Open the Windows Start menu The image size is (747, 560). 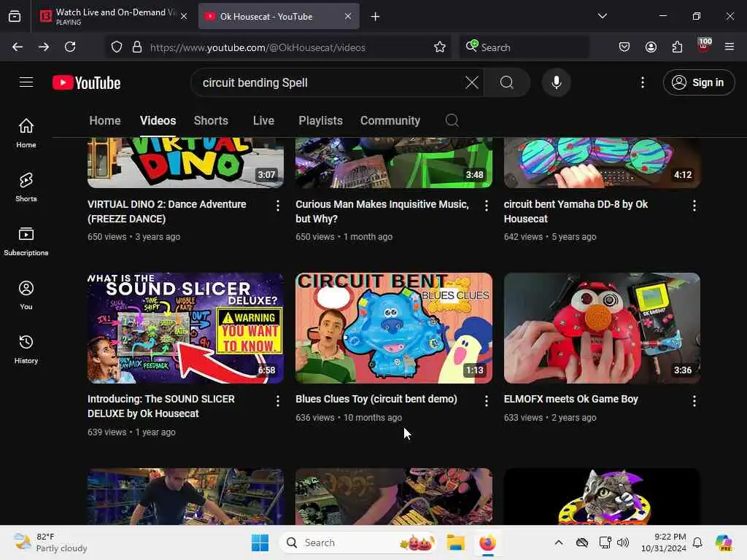[260, 542]
